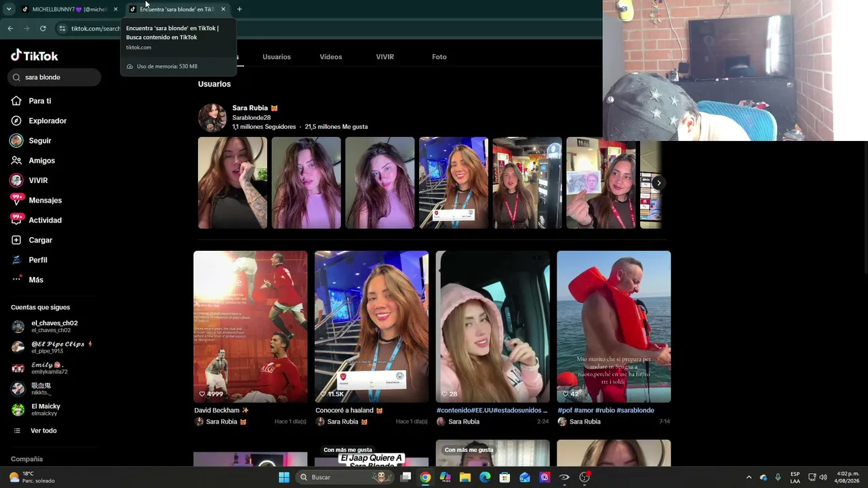Image resolution: width=868 pixels, height=488 pixels.
Task: Open the Windows Start menu
Action: click(x=284, y=477)
